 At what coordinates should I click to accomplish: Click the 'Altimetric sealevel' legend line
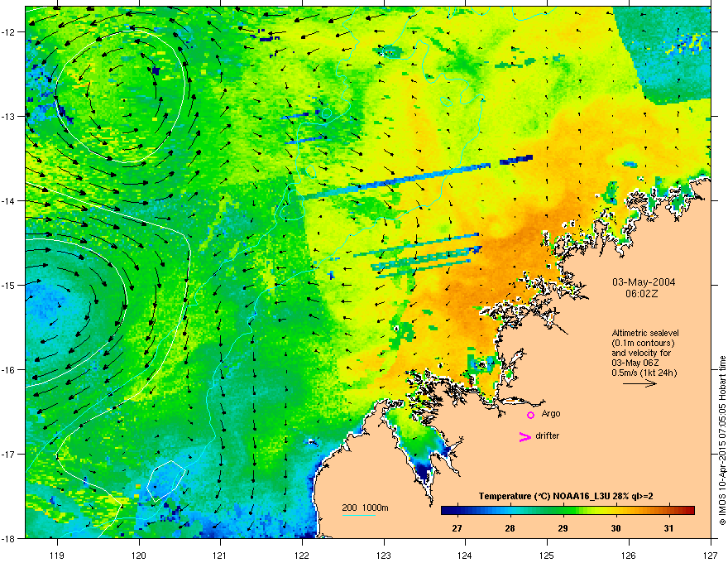645,333
